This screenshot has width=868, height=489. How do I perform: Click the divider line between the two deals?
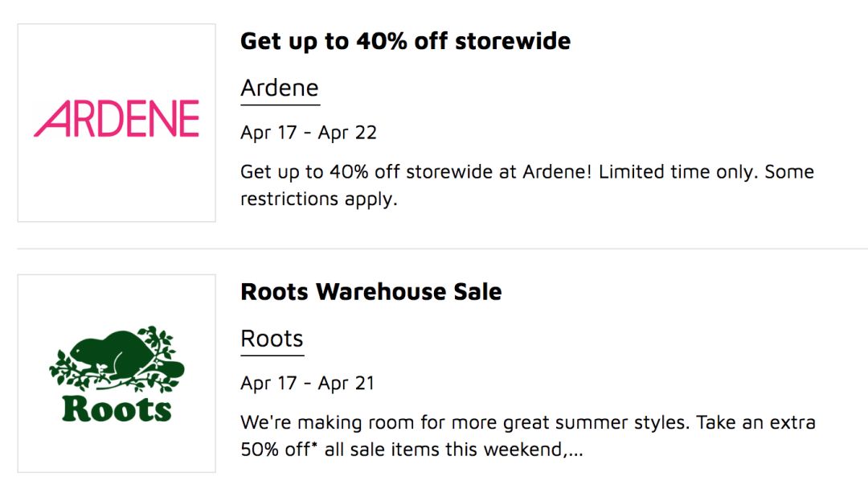click(x=442, y=249)
